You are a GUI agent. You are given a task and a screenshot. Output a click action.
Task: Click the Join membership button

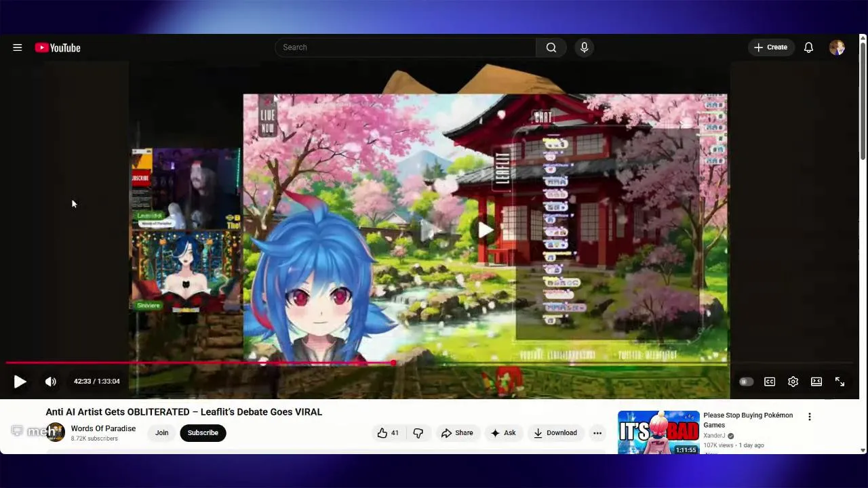pos(161,433)
